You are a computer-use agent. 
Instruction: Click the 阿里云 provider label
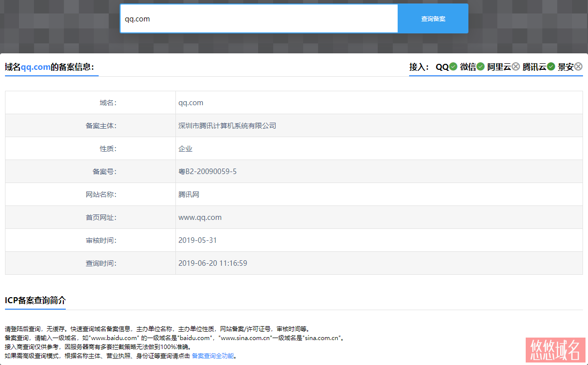point(499,67)
